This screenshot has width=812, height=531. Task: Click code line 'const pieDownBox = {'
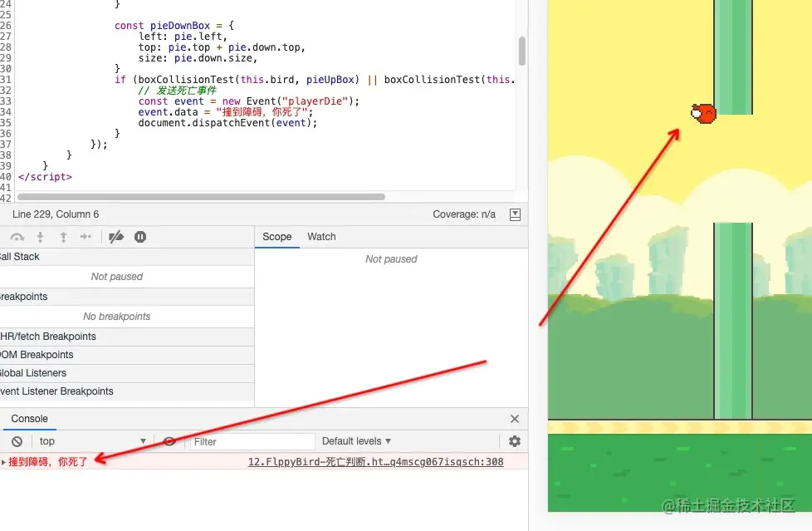174,26
